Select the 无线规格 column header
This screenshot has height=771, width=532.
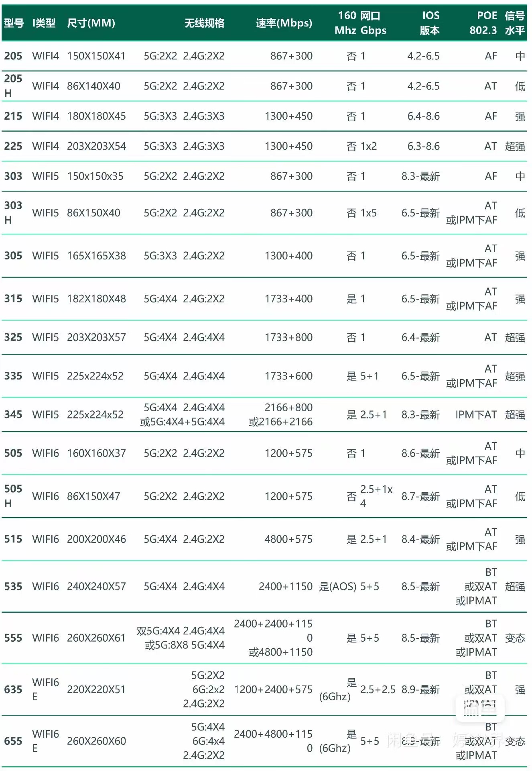click(x=204, y=23)
